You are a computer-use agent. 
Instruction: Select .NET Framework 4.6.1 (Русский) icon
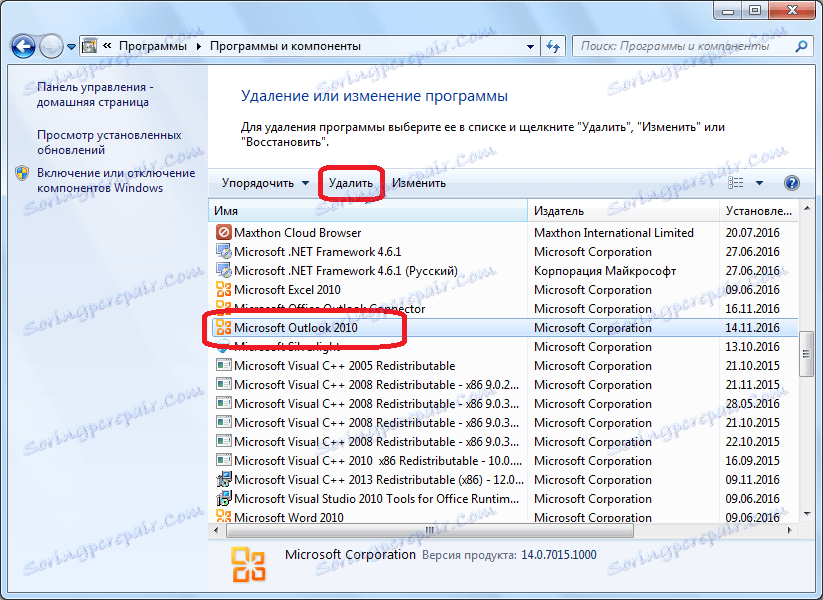(224, 270)
